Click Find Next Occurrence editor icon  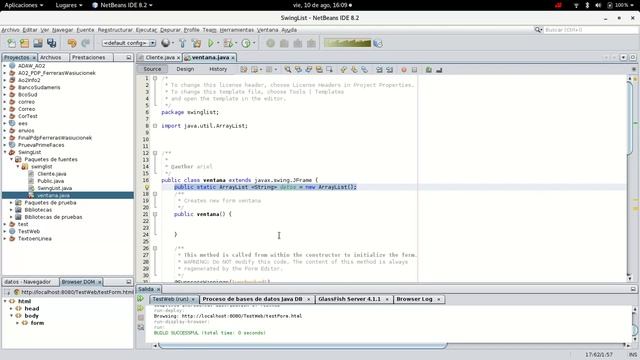pyautogui.click(x=309, y=69)
